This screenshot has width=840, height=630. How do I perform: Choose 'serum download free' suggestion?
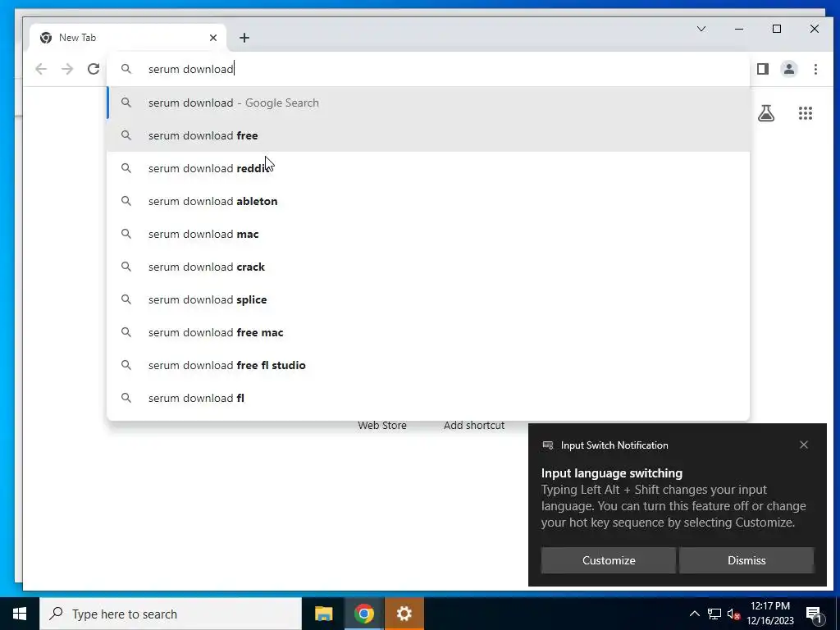[428, 135]
